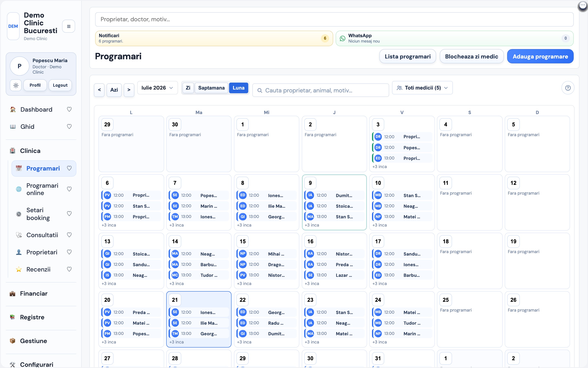This screenshot has width=588, height=368.
Task: Select the Luna month view
Action: tap(239, 88)
